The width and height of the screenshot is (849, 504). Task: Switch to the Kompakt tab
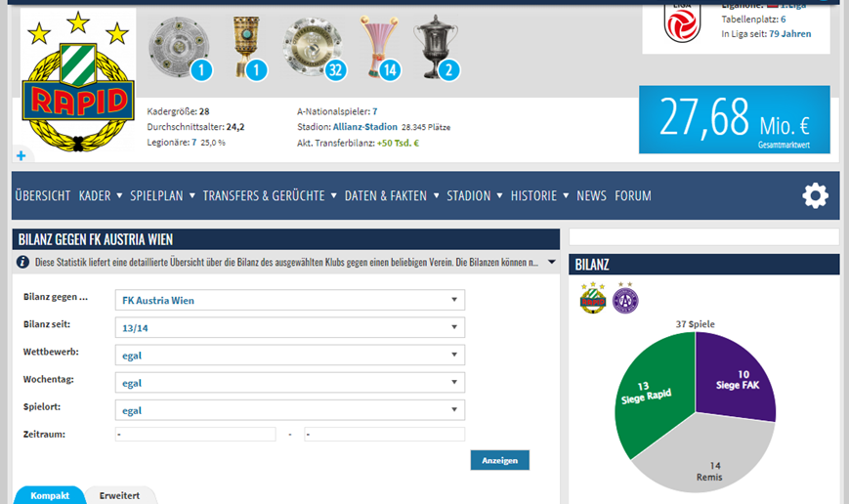coord(50,495)
